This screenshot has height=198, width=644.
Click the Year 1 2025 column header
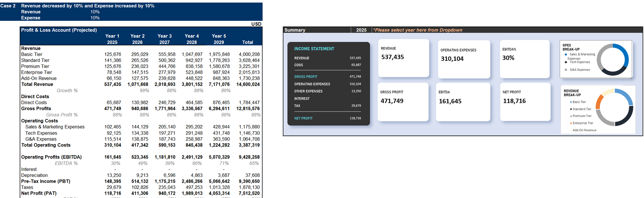tap(112, 39)
